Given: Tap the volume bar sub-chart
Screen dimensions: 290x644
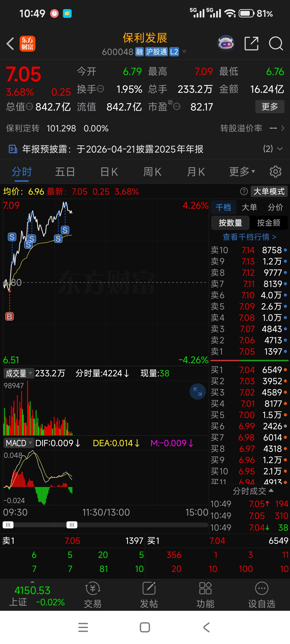Looking at the screenshot, I should click(106, 408).
